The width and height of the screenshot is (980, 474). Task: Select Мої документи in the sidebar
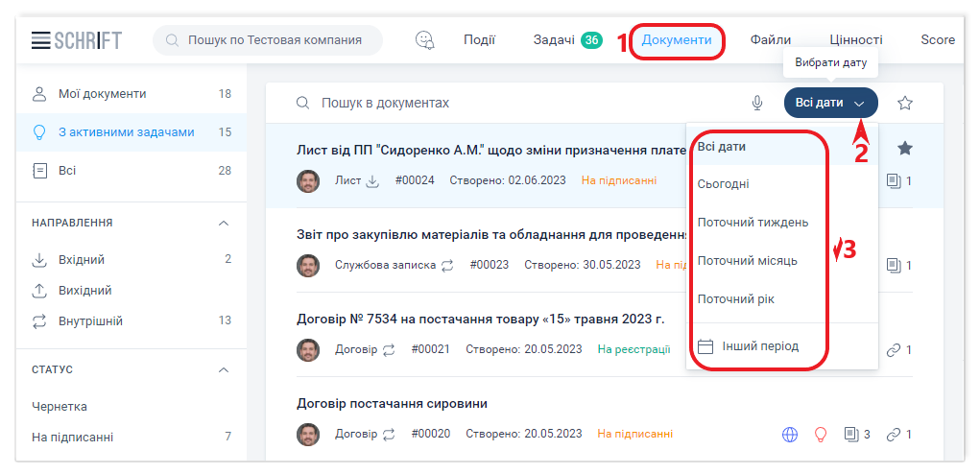click(x=103, y=94)
